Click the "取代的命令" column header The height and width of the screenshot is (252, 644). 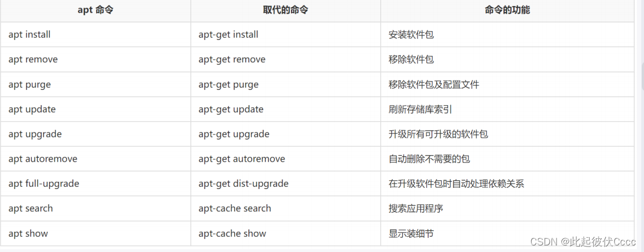pos(285,10)
